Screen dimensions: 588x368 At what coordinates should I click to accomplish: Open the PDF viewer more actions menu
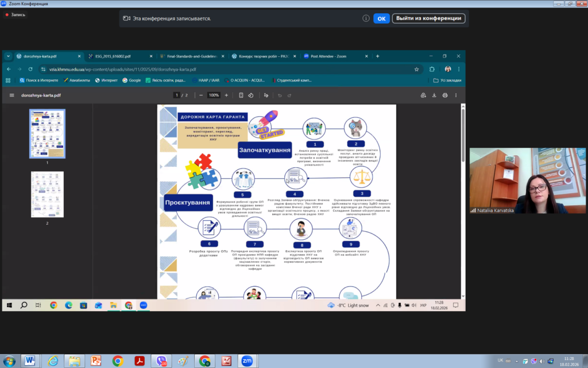coord(457,95)
